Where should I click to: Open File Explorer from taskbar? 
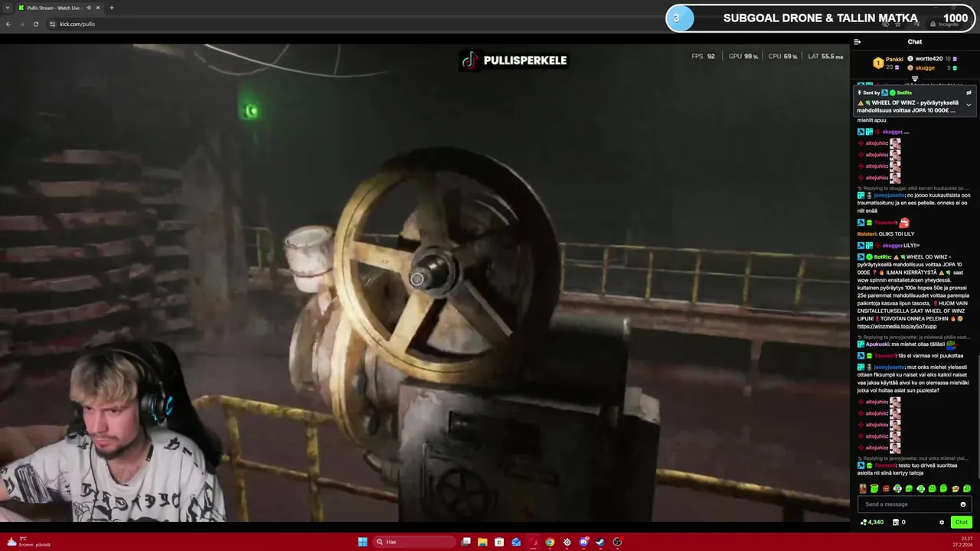pyautogui.click(x=482, y=542)
